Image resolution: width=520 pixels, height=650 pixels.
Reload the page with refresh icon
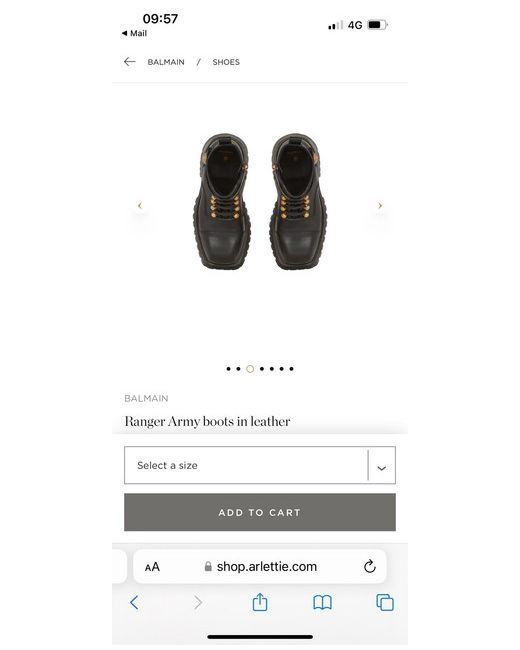(x=369, y=566)
